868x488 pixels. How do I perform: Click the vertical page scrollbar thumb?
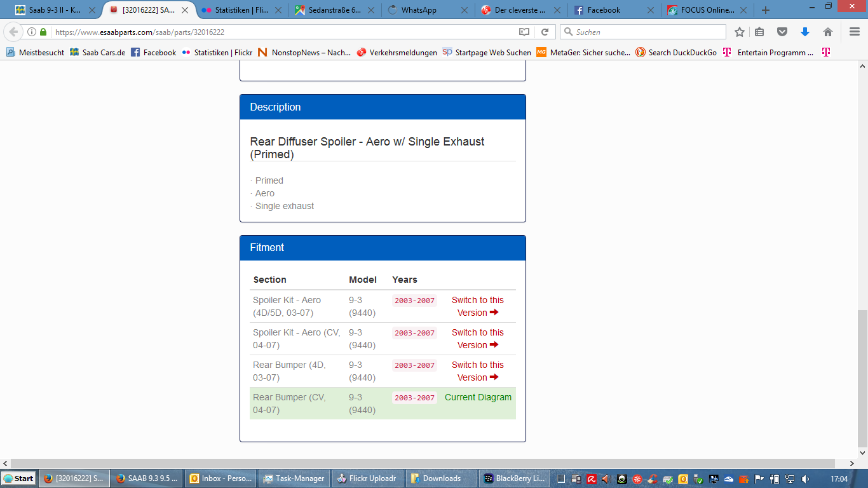tap(862, 377)
